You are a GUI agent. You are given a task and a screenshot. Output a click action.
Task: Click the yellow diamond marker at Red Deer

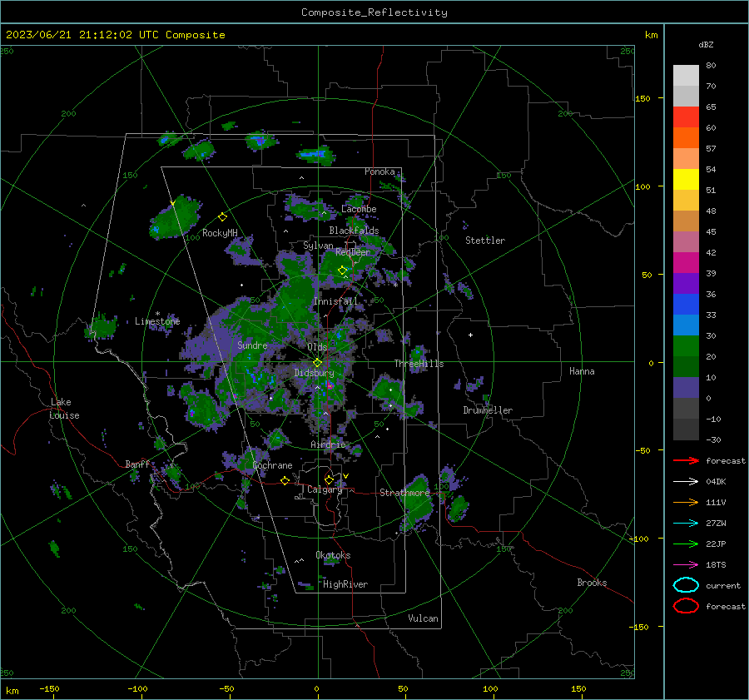point(342,271)
